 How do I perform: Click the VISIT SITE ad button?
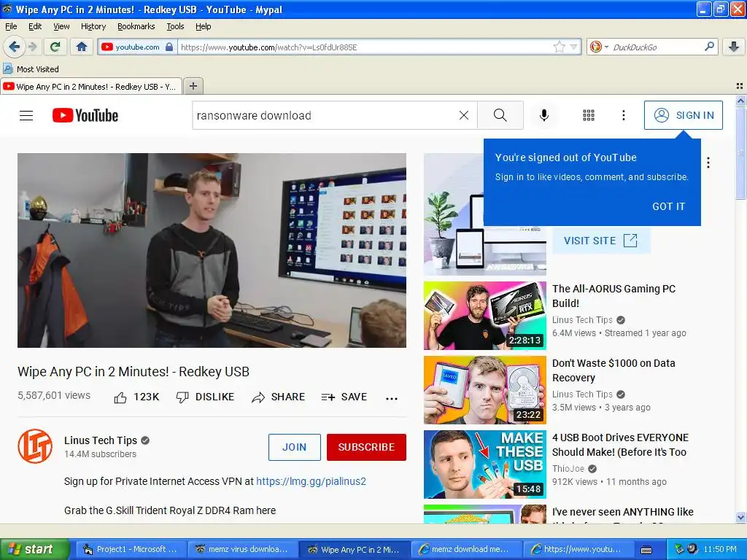point(601,241)
